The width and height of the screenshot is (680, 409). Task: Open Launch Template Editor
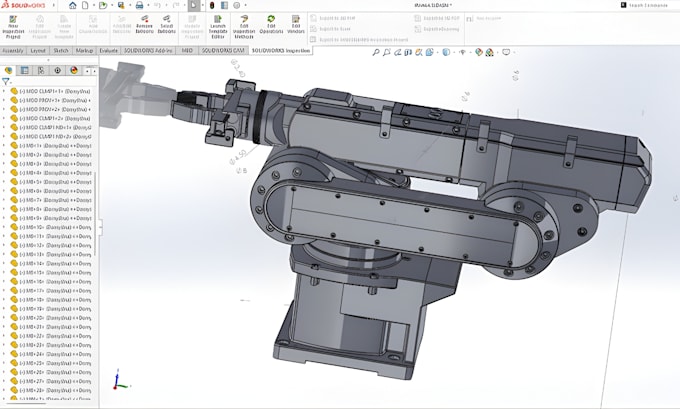(x=218, y=27)
